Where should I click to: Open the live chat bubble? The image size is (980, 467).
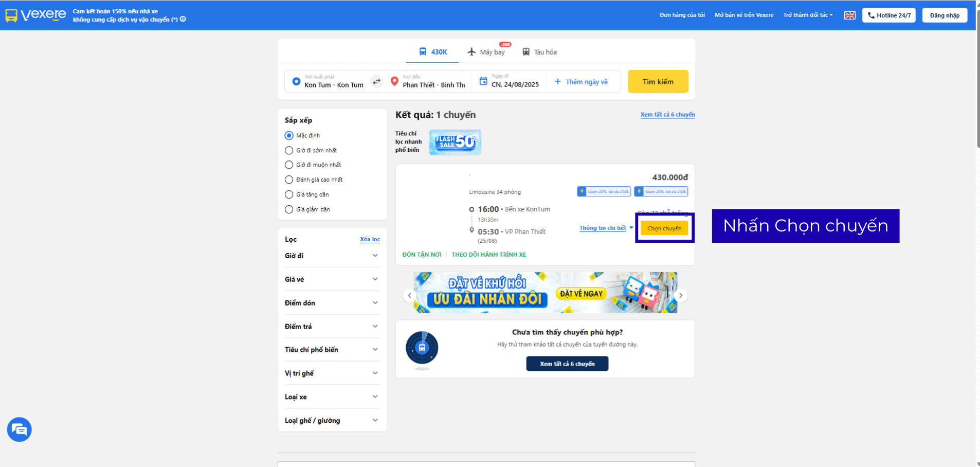tap(20, 429)
